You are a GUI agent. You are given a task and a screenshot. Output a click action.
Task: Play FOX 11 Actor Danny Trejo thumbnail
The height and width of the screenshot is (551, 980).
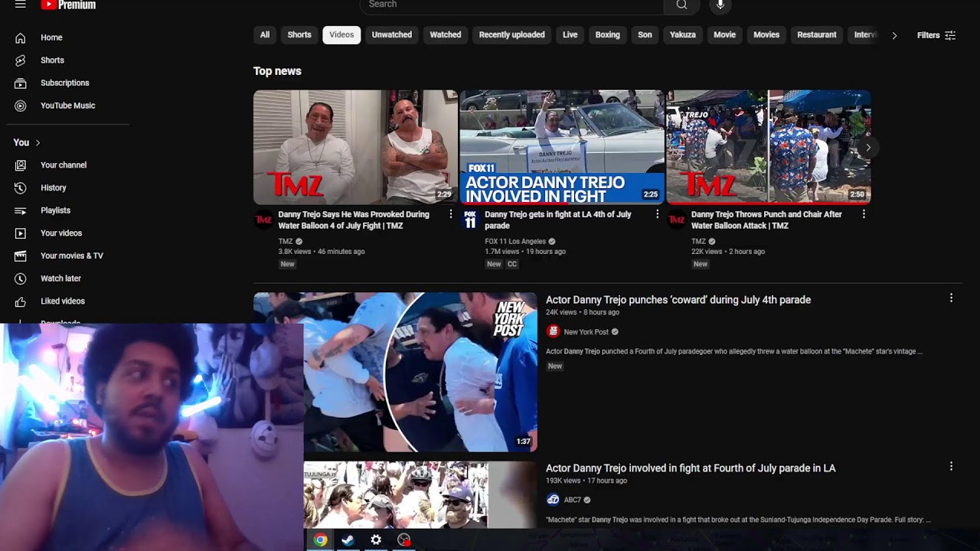click(562, 147)
